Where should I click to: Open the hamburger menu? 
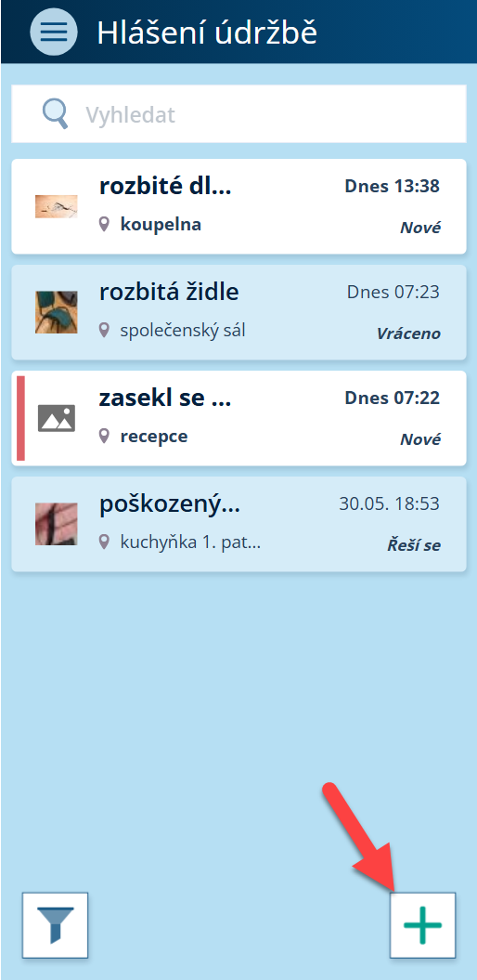coord(54,32)
